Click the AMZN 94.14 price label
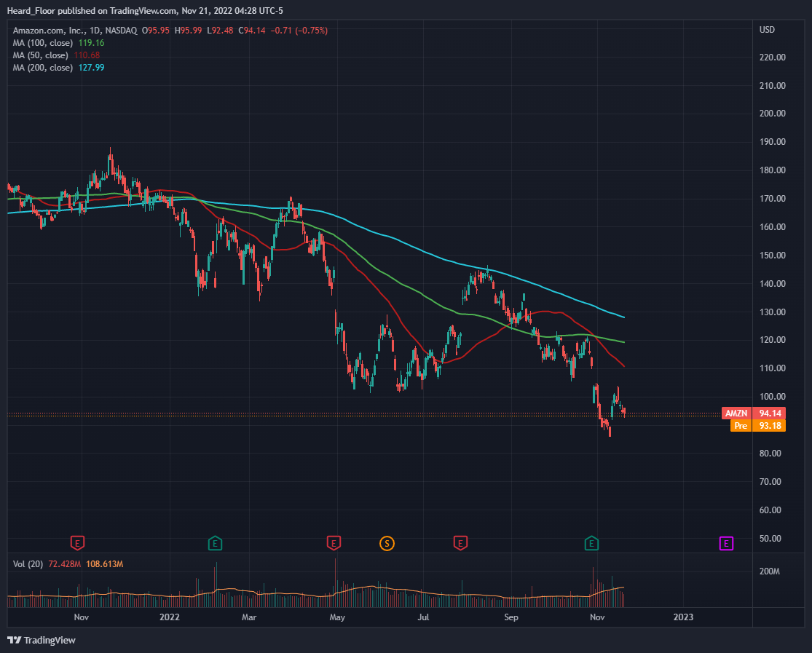 [754, 413]
